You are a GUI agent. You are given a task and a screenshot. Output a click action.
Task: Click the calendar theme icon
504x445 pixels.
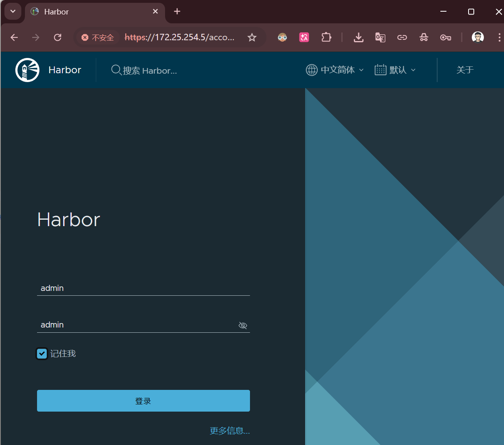point(380,70)
